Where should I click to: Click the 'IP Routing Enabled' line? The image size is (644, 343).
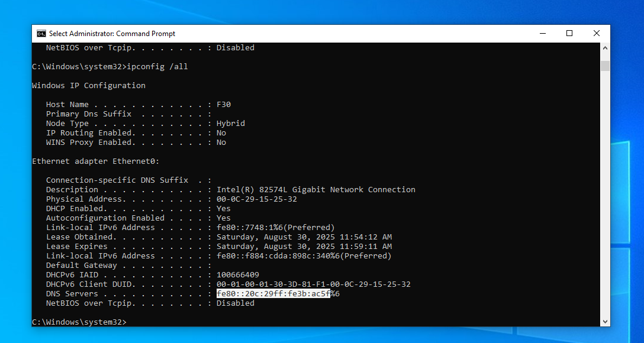point(136,133)
